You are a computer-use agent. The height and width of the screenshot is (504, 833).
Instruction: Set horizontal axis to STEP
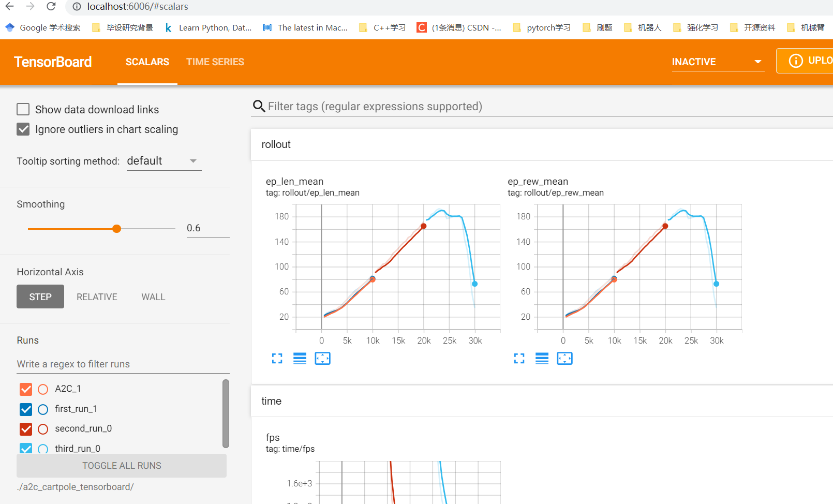pyautogui.click(x=40, y=297)
